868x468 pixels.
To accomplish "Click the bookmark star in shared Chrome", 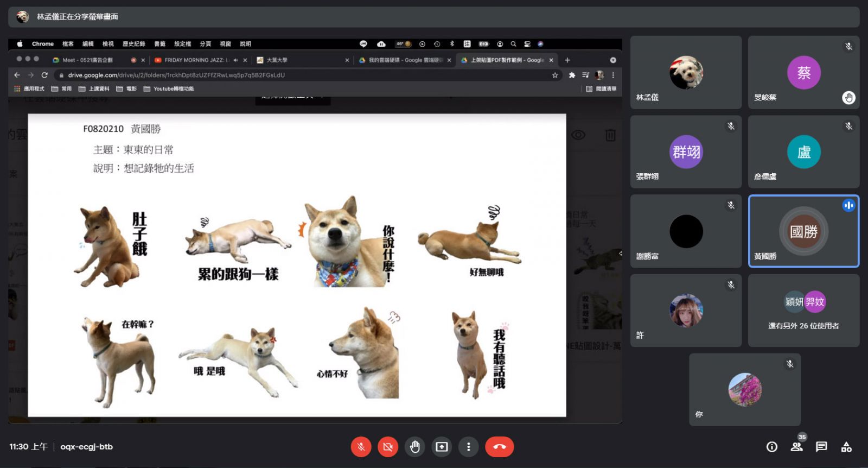I will (555, 75).
